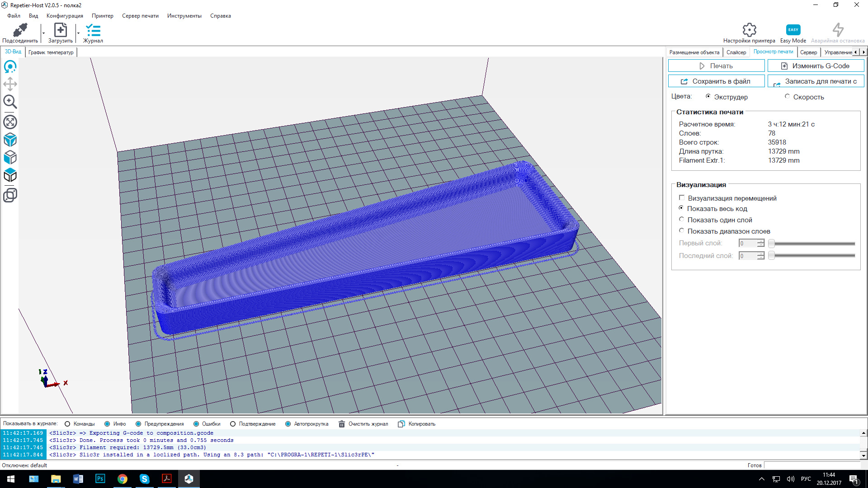Open dropdown arrow next to Load button
Image resolution: width=868 pixels, height=488 pixels.
[x=78, y=33]
